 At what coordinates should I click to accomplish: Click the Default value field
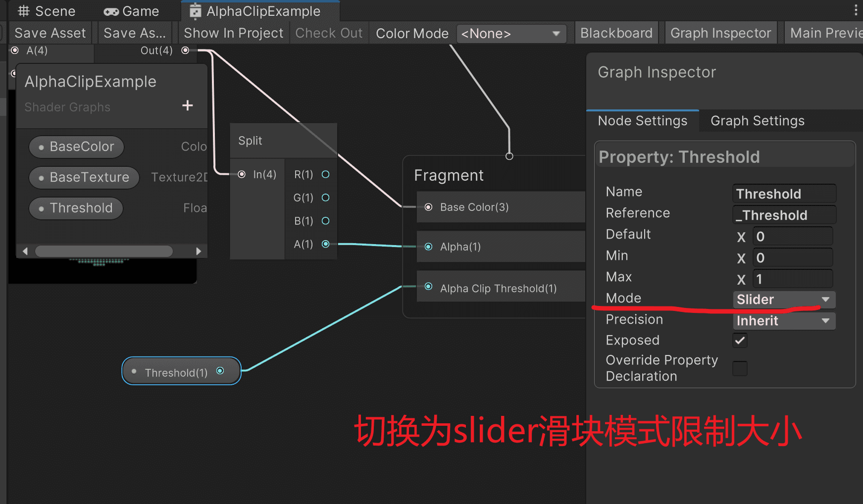point(793,236)
